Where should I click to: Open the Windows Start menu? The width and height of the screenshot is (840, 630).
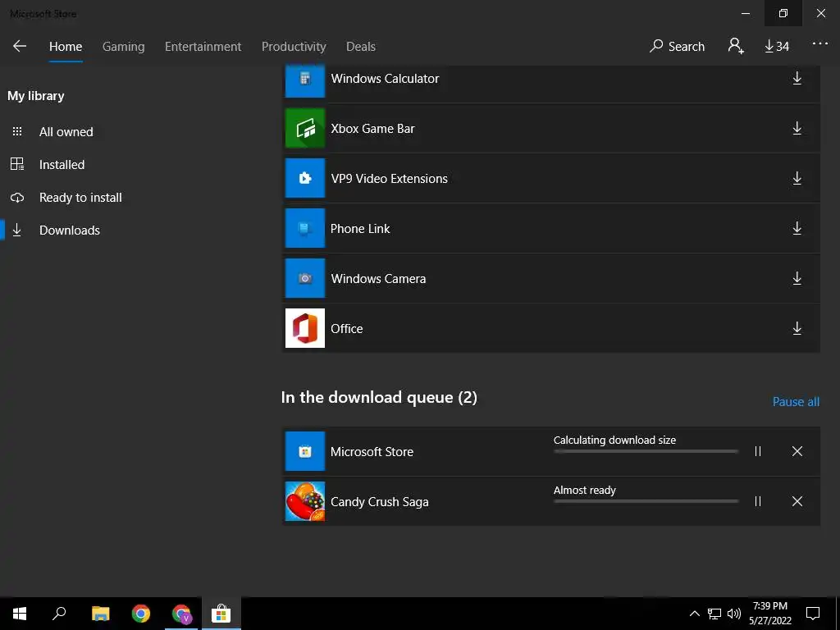point(20,614)
